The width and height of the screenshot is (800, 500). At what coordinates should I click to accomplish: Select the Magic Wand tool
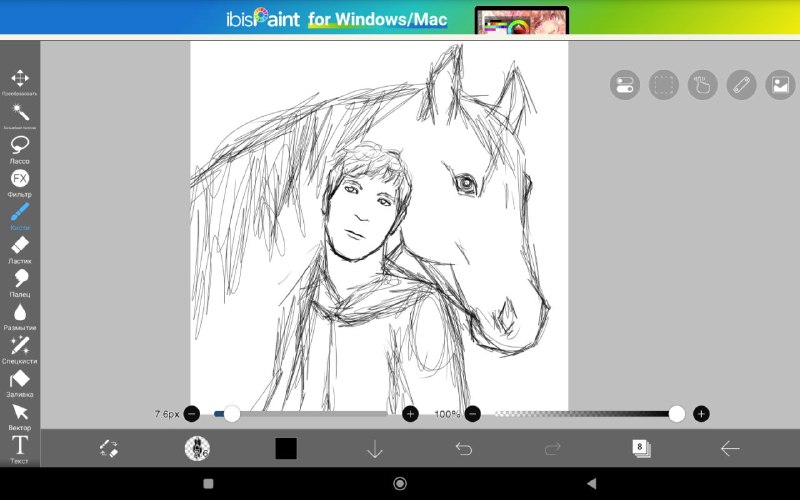click(x=20, y=116)
